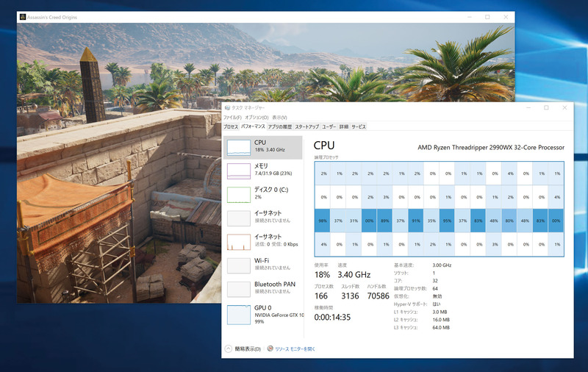Click the 89% logical processor cell
Image resolution: width=588 pixels, height=372 pixels.
click(384, 221)
